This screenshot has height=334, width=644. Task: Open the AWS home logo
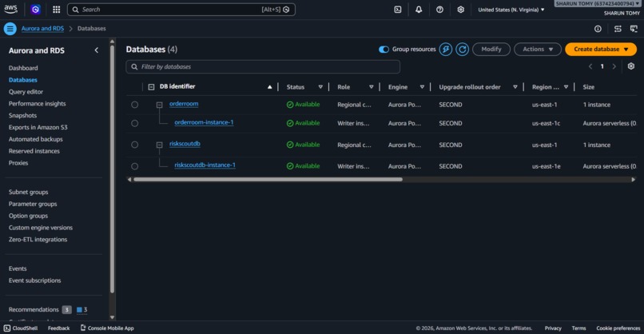click(10, 9)
